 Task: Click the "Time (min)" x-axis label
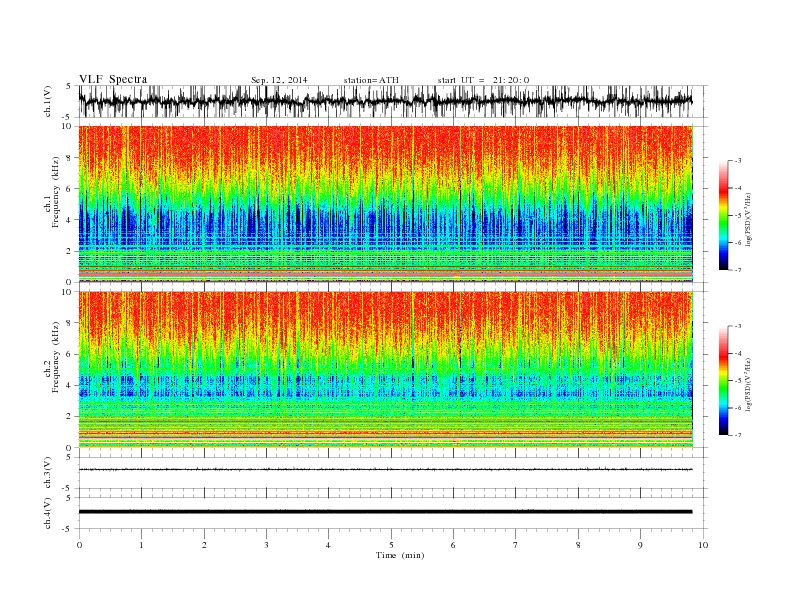pyautogui.click(x=400, y=555)
